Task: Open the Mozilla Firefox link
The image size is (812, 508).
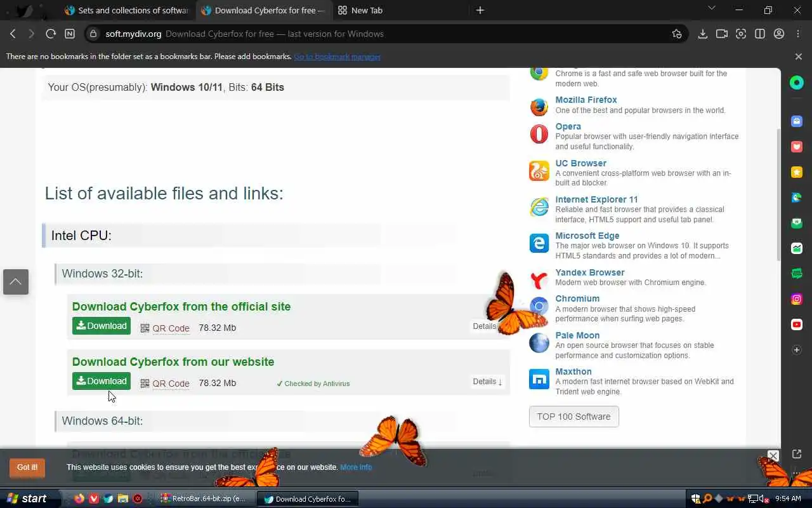Action: (x=586, y=100)
